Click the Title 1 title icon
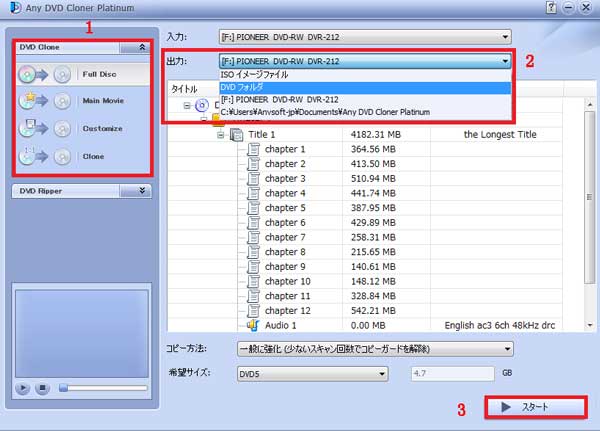 (x=236, y=135)
